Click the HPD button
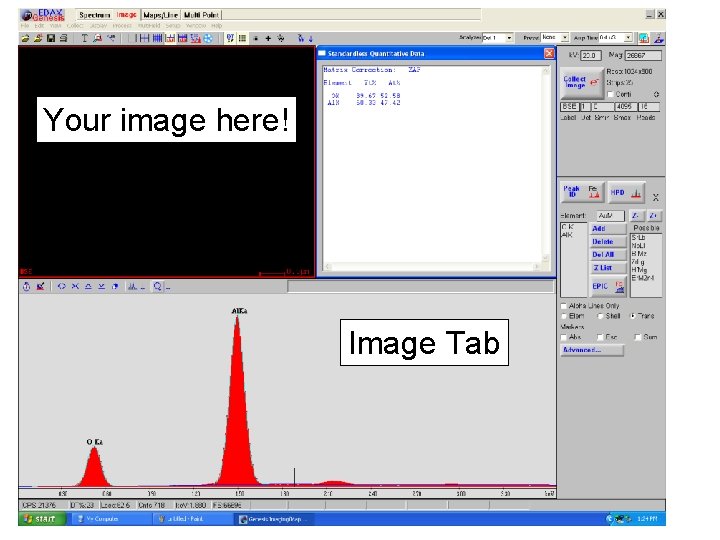The width and height of the screenshot is (720, 540). point(626,192)
